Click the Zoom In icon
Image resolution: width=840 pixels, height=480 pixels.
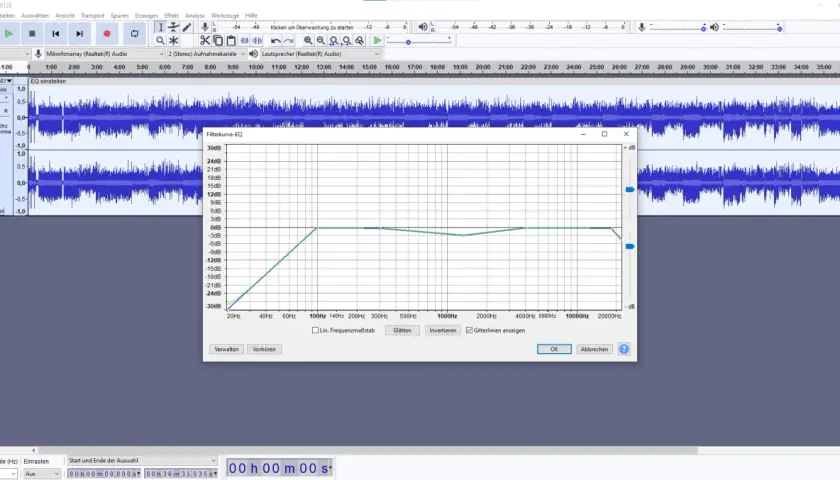pos(308,41)
